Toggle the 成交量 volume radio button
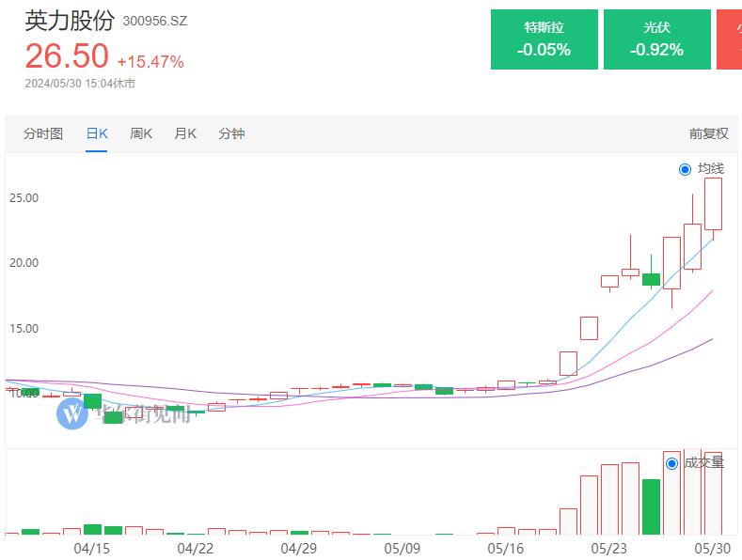This screenshot has height=560, width=742. [671, 463]
